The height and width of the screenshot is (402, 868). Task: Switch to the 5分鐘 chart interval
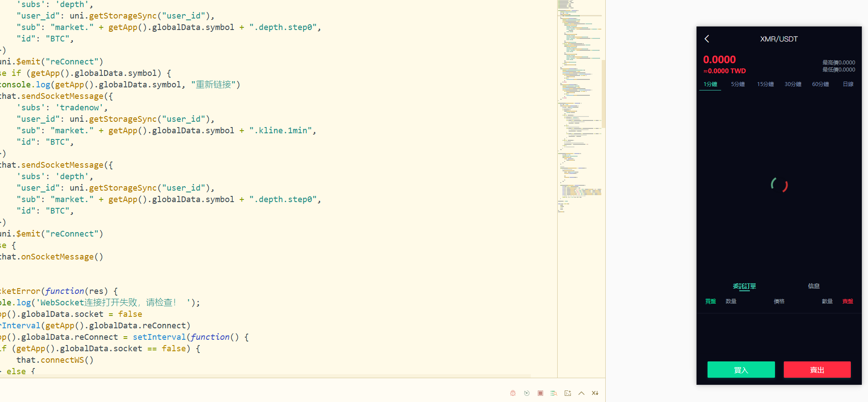tap(738, 84)
